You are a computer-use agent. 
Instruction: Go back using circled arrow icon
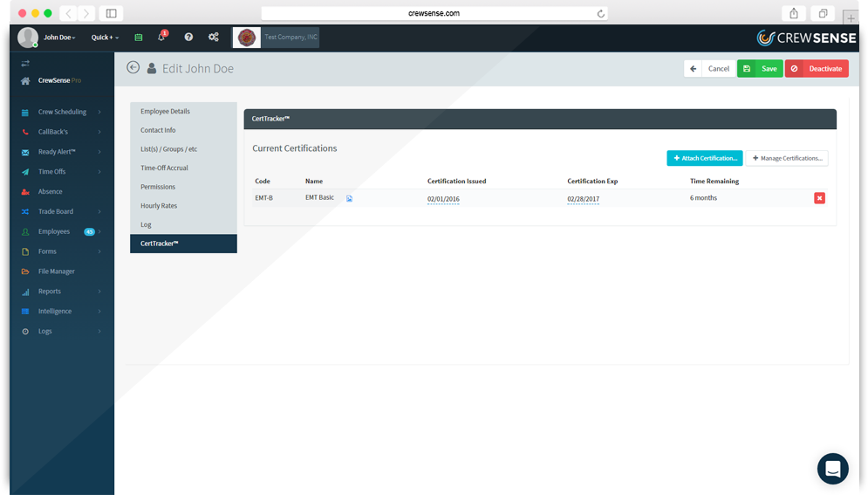pos(133,67)
